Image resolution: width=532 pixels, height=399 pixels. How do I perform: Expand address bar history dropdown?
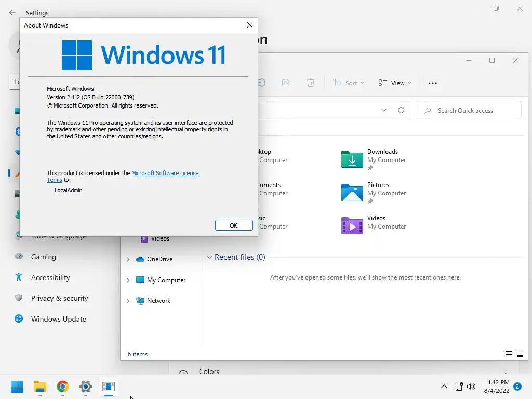pyautogui.click(x=384, y=110)
